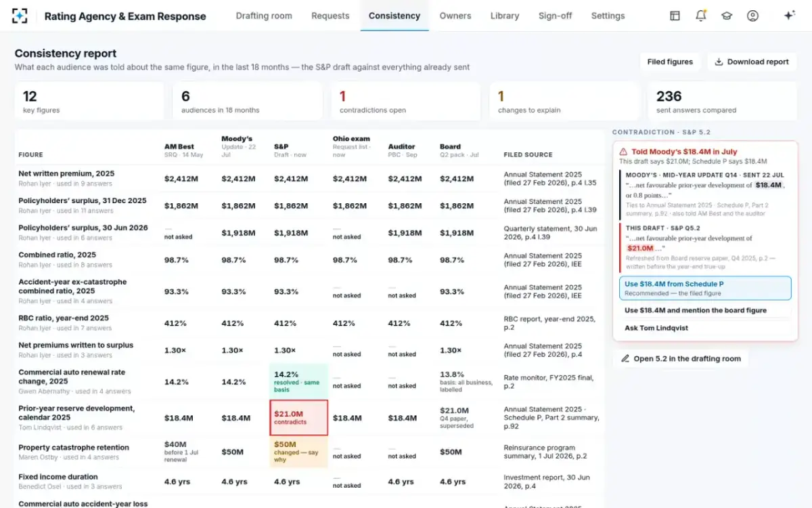Image resolution: width=812 pixels, height=508 pixels.
Task: Click Quarterly statement, 30 Jun 2026 source
Action: (x=551, y=232)
